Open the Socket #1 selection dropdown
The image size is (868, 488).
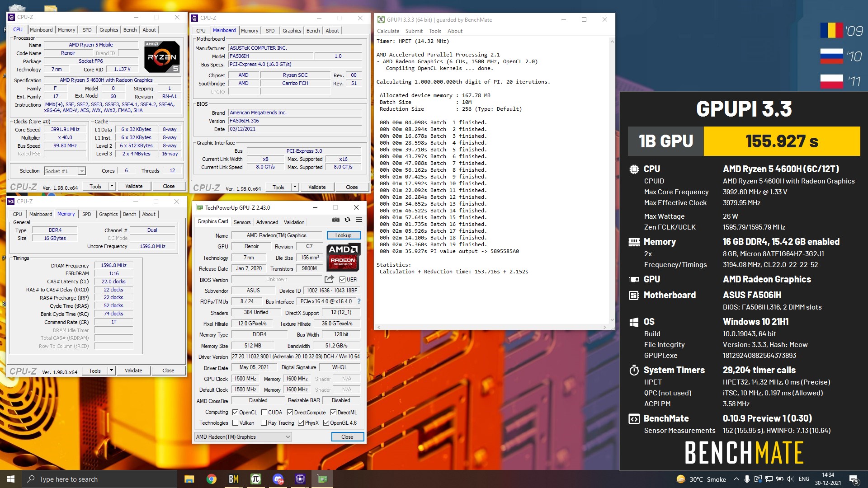click(65, 171)
